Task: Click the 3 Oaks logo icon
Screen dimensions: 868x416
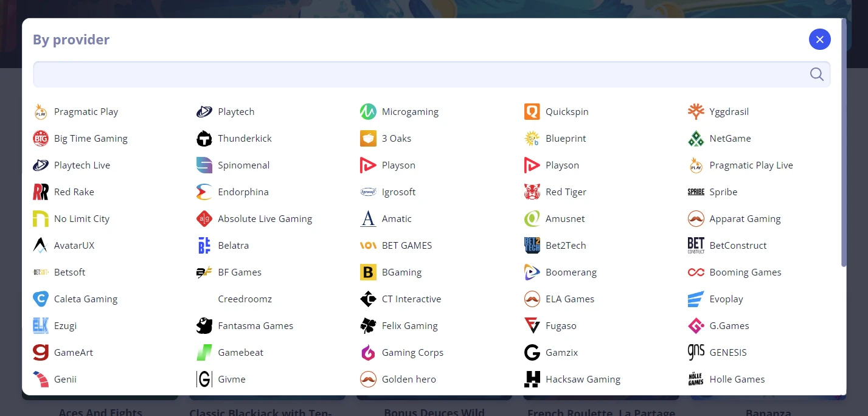Action: tap(368, 139)
